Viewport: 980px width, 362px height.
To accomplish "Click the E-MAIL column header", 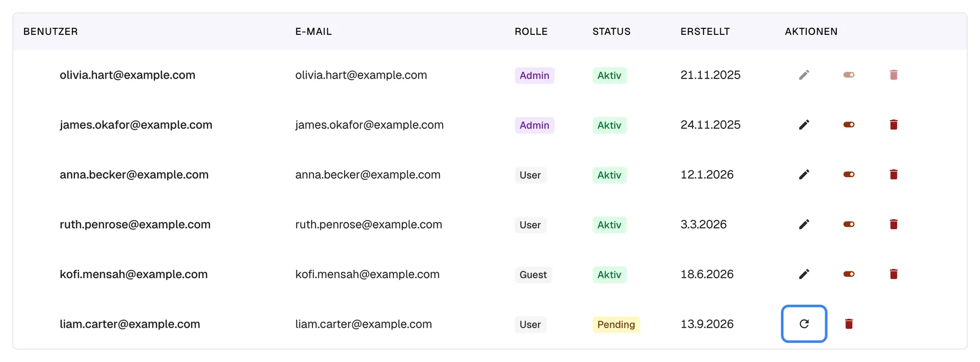I will 314,32.
